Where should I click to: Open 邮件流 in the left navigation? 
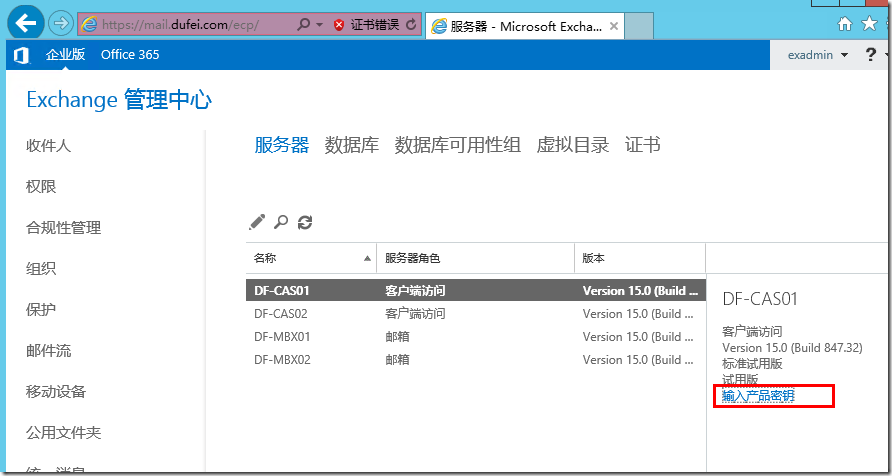pos(48,351)
